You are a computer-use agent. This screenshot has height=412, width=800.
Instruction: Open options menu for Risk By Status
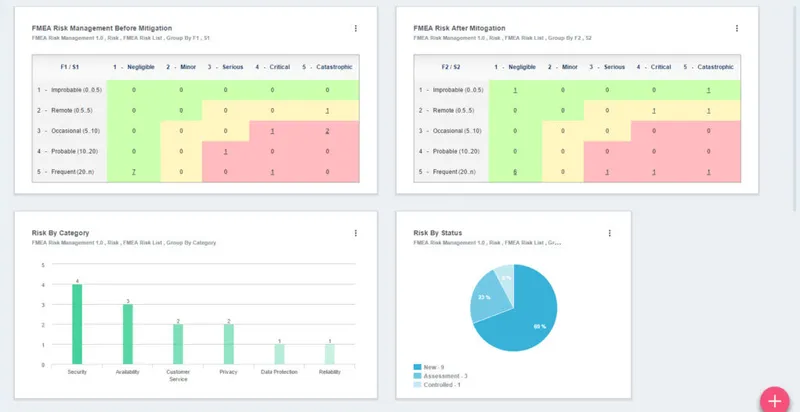[610, 233]
